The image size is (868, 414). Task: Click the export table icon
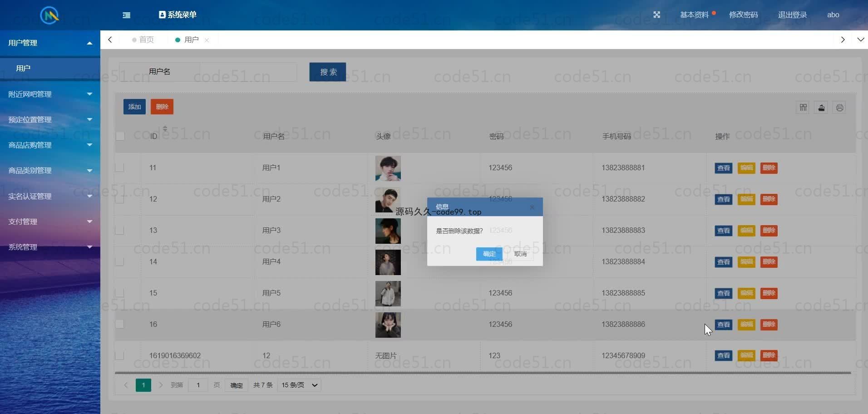[821, 108]
